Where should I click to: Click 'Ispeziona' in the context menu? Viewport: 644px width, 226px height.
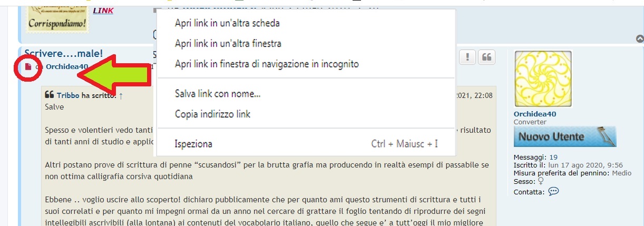193,144
